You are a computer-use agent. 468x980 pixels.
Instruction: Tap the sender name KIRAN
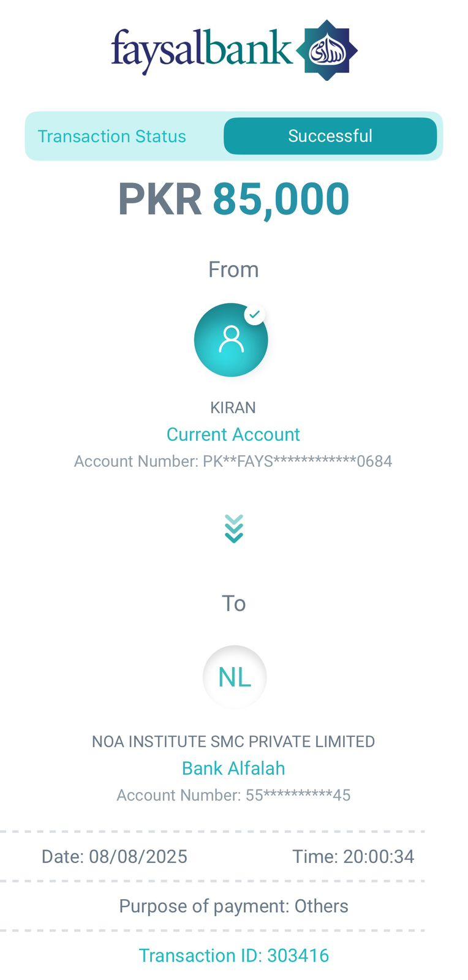pos(233,407)
